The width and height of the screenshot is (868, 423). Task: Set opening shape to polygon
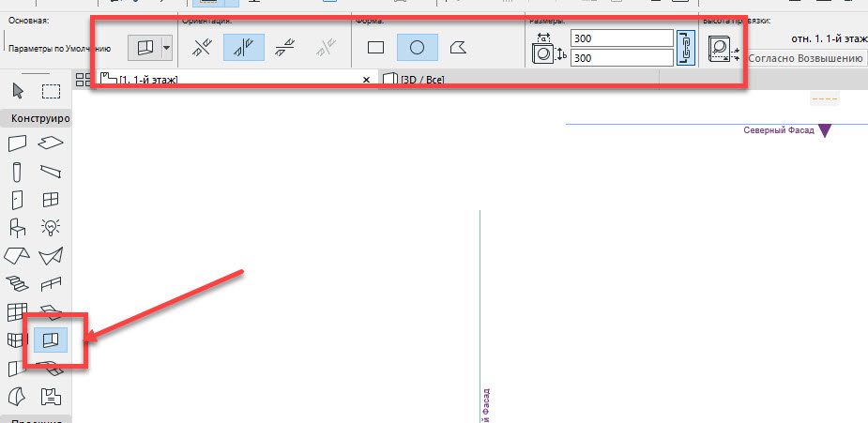(458, 48)
